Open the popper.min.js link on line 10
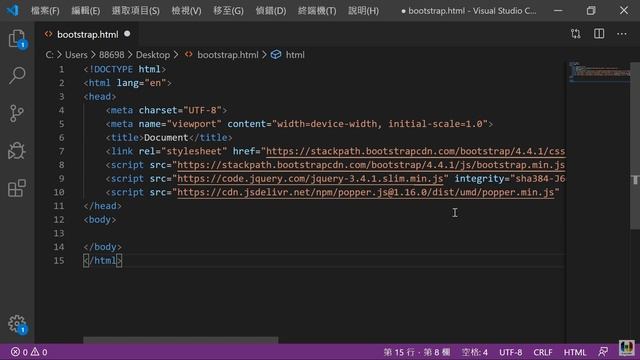 [x=365, y=192]
